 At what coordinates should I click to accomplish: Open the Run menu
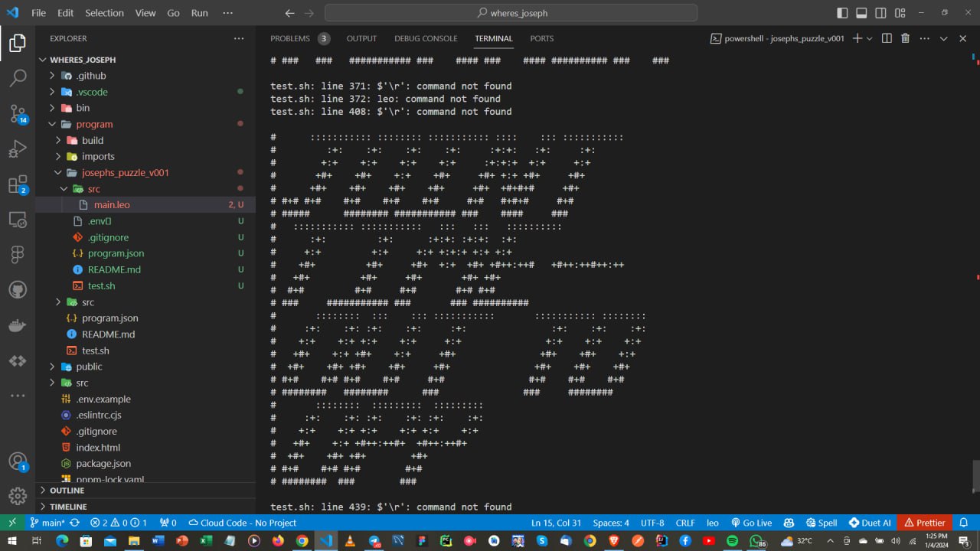tap(199, 13)
